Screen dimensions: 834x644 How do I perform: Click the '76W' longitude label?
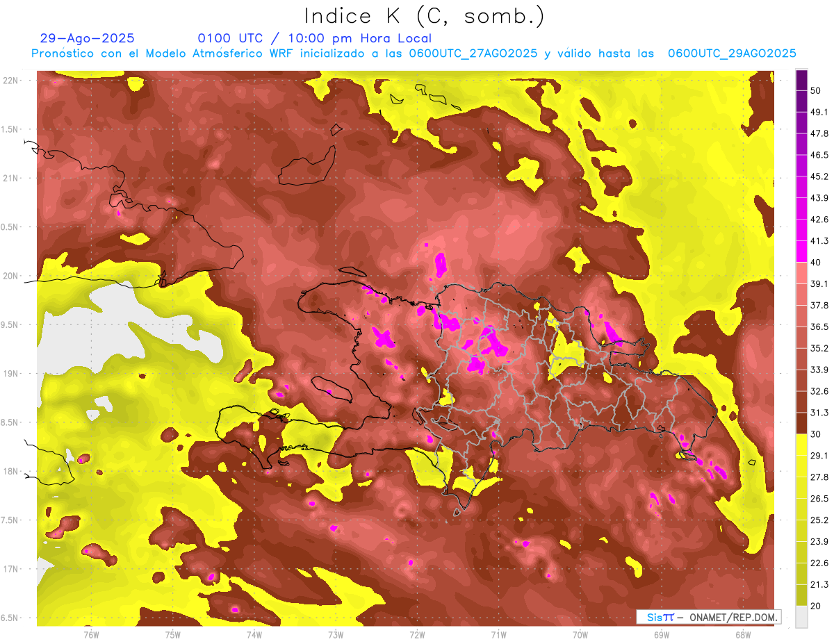[x=91, y=634]
